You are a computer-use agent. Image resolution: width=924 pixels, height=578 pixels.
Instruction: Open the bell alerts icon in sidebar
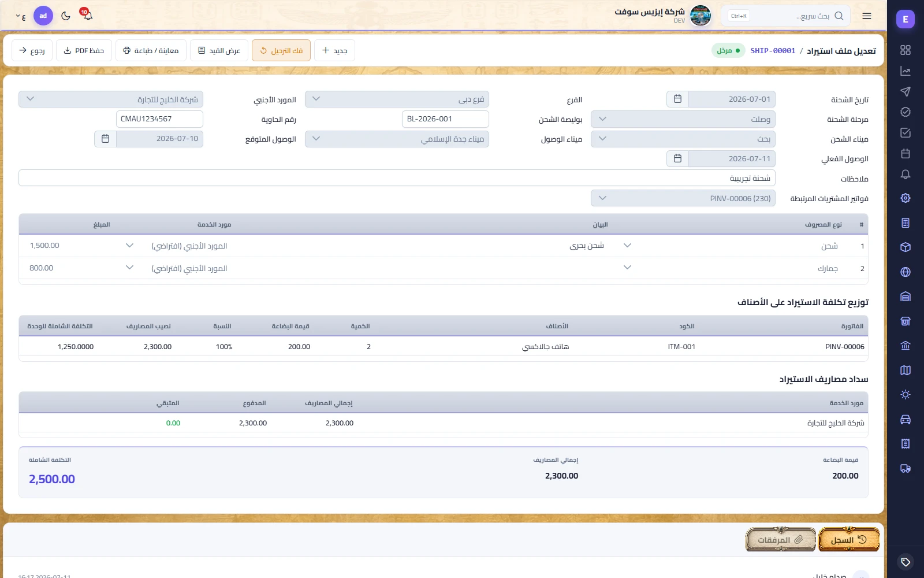tap(906, 174)
